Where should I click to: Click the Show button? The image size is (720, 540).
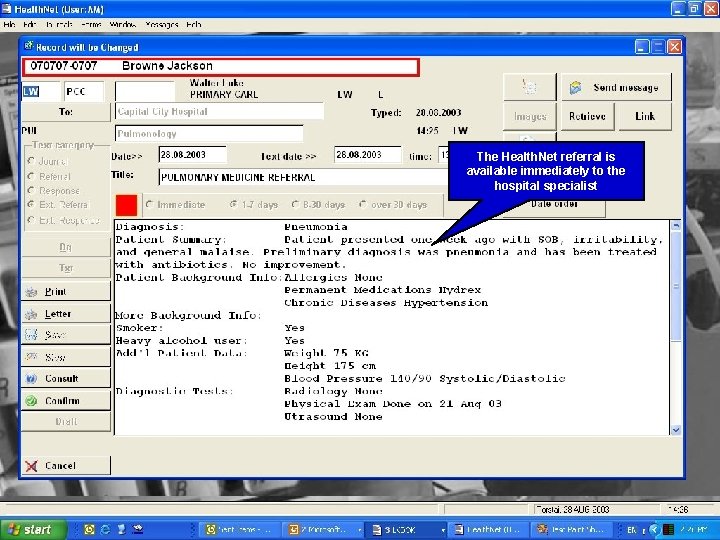(x=66, y=357)
